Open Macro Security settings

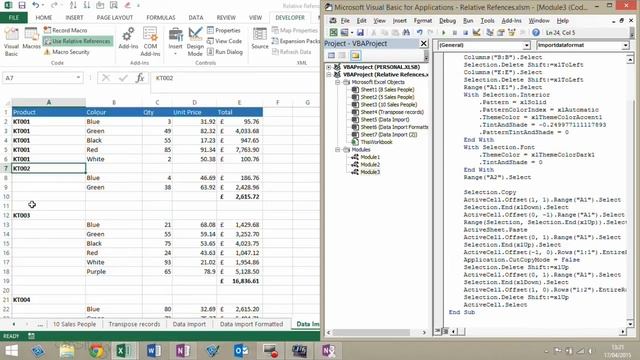click(67, 52)
